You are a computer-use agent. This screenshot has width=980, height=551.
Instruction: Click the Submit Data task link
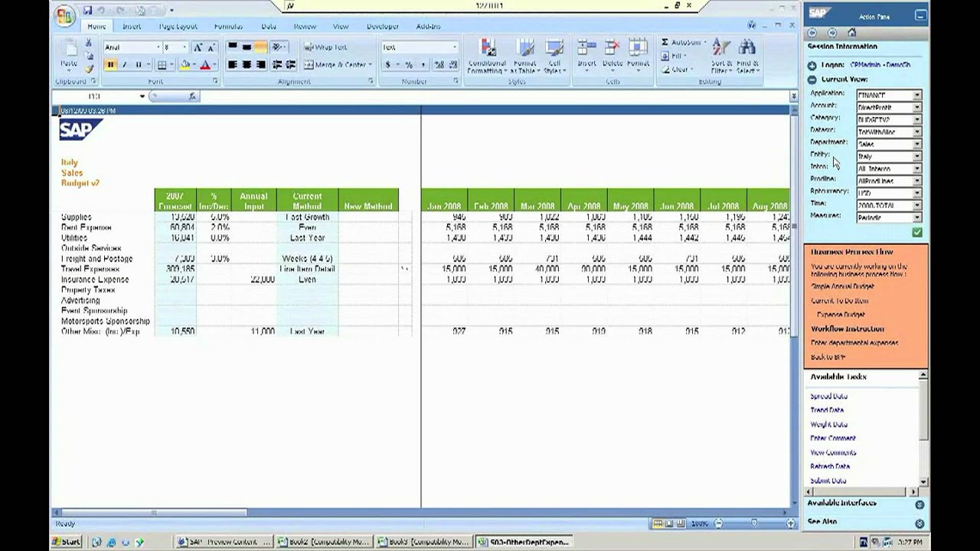828,481
